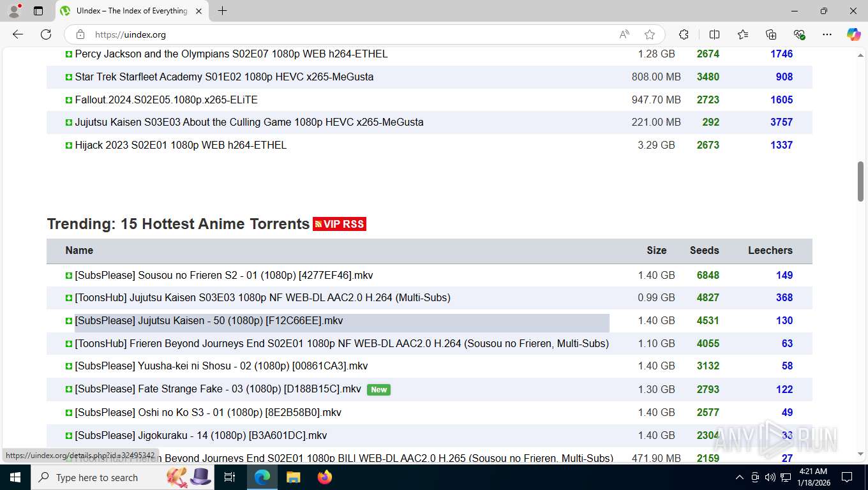Open File Explorer from taskbar

[x=293, y=477]
